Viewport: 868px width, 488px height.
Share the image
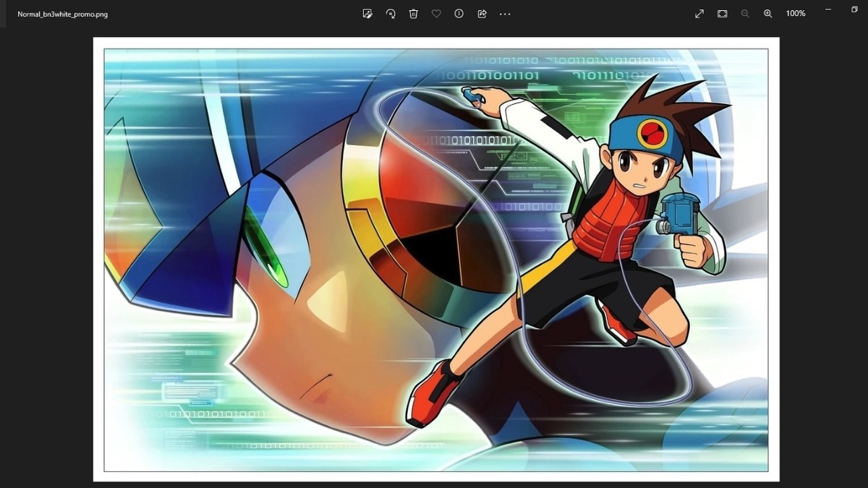coord(482,14)
